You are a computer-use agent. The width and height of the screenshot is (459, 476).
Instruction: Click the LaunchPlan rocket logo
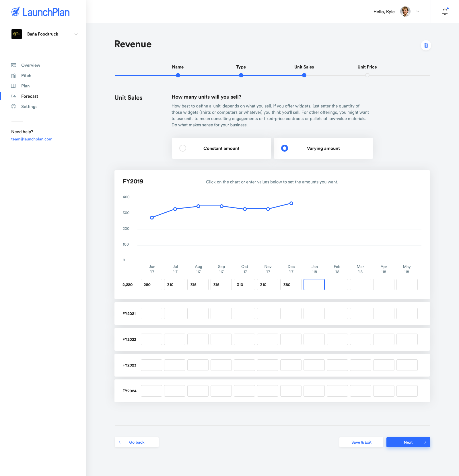coord(15,12)
